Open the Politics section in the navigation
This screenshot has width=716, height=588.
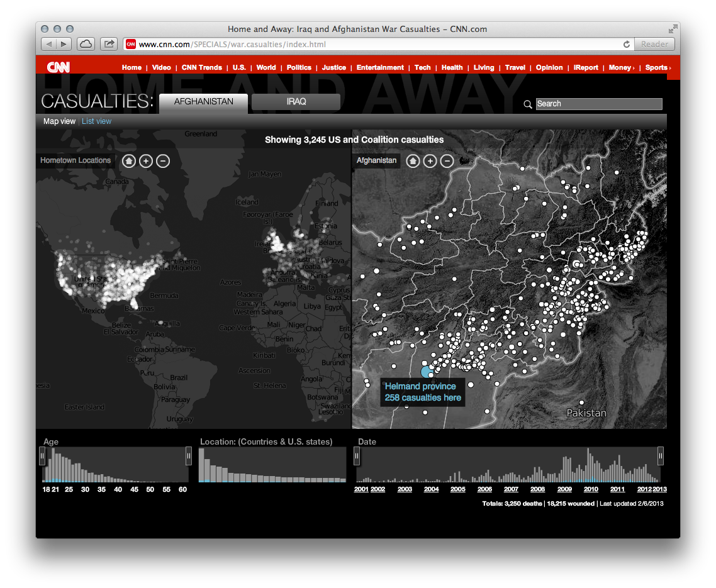(299, 67)
